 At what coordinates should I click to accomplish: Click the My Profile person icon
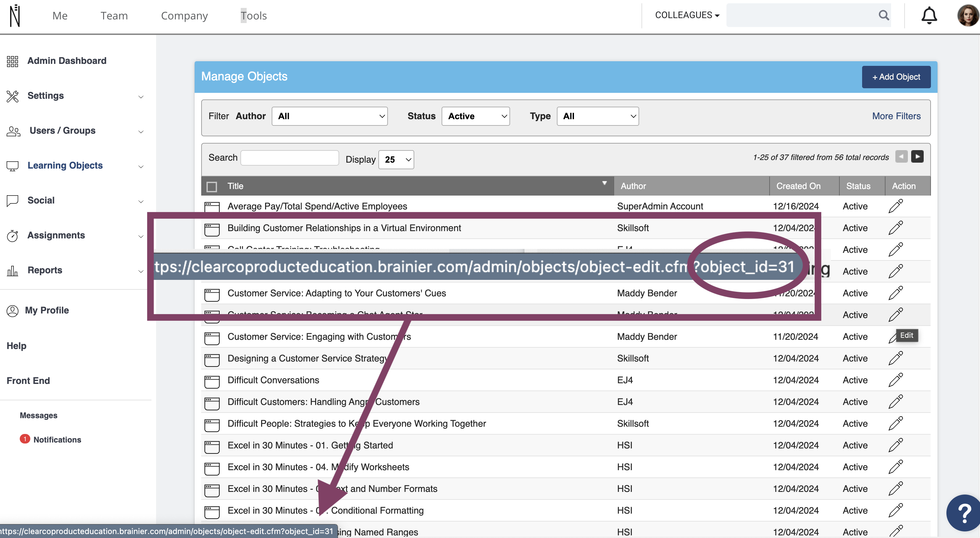pos(13,311)
